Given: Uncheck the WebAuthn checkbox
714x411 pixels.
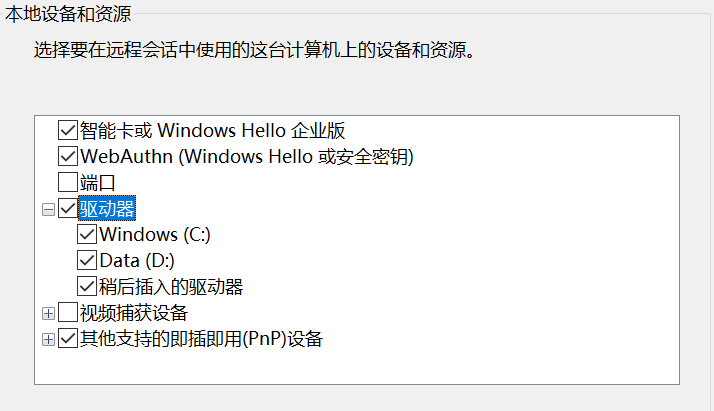Looking at the screenshot, I should (68, 156).
